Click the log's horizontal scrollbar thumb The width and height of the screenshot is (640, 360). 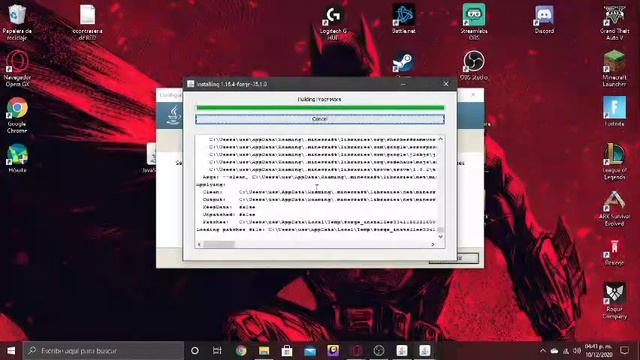(x=219, y=244)
